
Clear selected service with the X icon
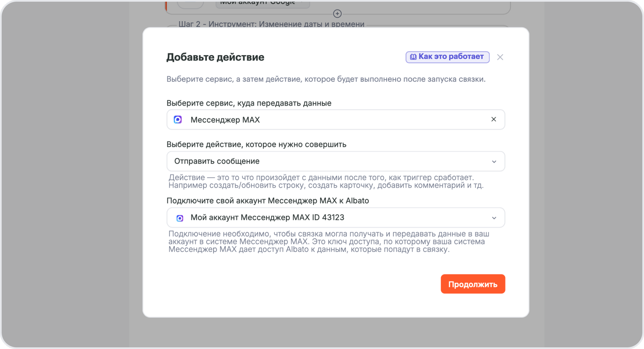coord(493,119)
